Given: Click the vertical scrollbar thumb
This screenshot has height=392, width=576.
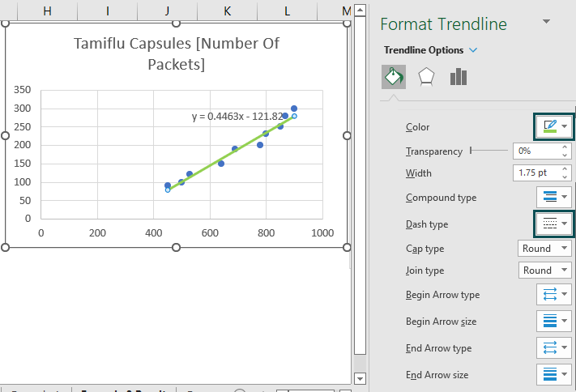Looking at the screenshot, I should click(x=360, y=185).
